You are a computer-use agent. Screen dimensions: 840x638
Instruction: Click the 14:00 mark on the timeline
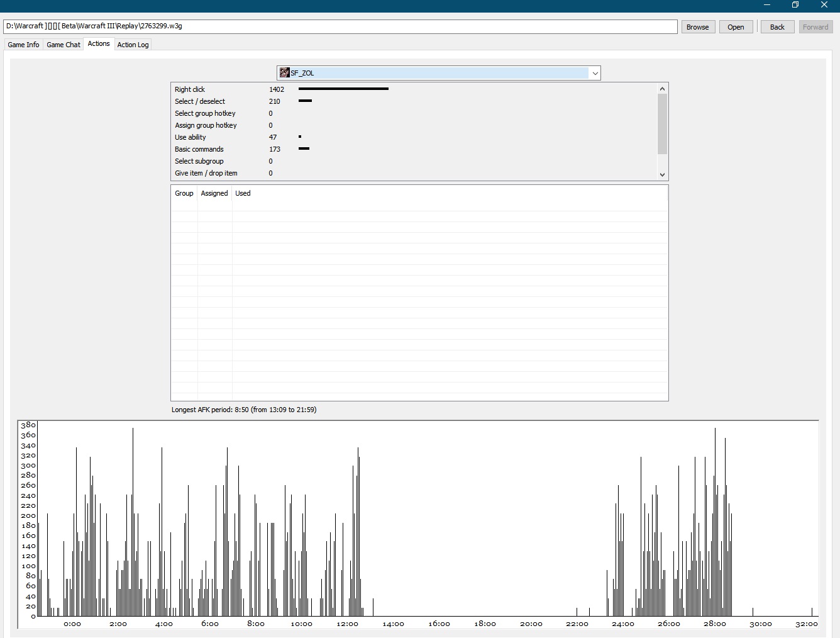[393, 624]
